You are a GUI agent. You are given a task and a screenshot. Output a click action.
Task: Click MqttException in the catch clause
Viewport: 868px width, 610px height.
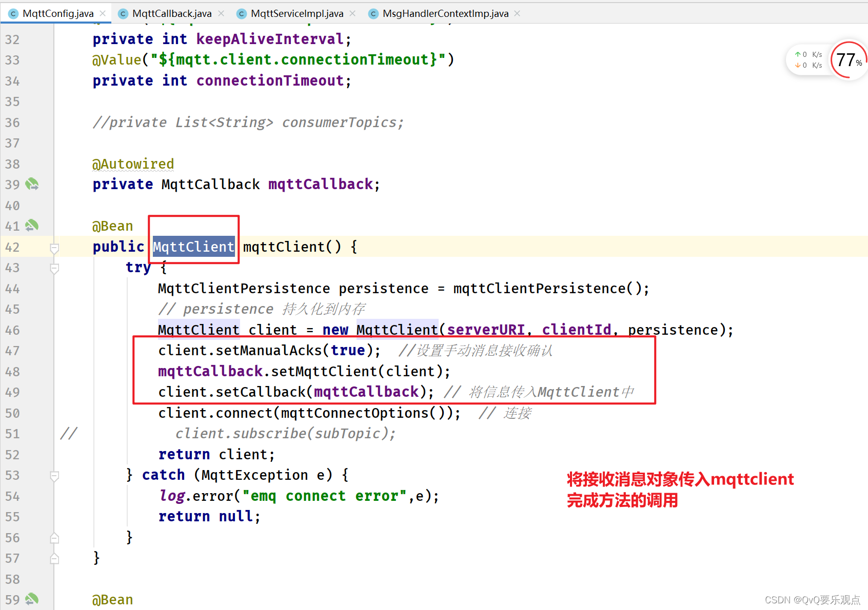point(254,475)
